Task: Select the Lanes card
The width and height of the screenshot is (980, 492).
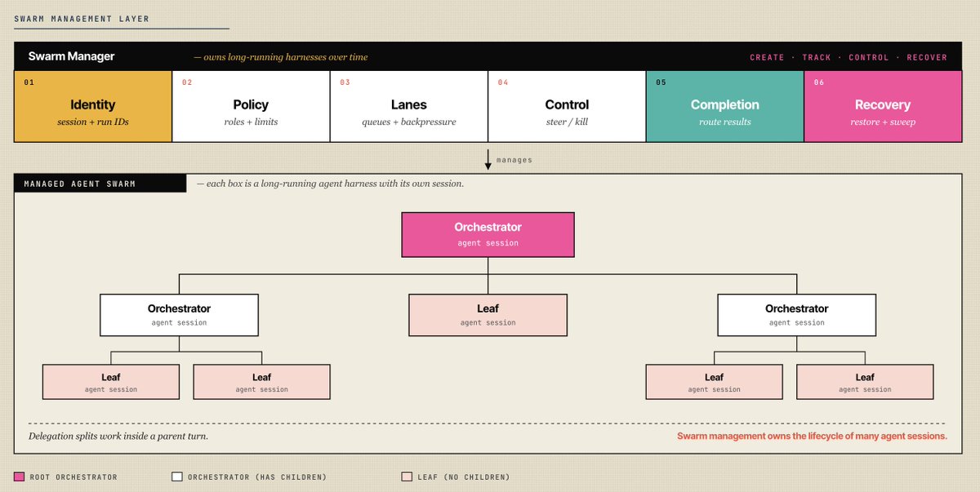Action: click(x=408, y=107)
